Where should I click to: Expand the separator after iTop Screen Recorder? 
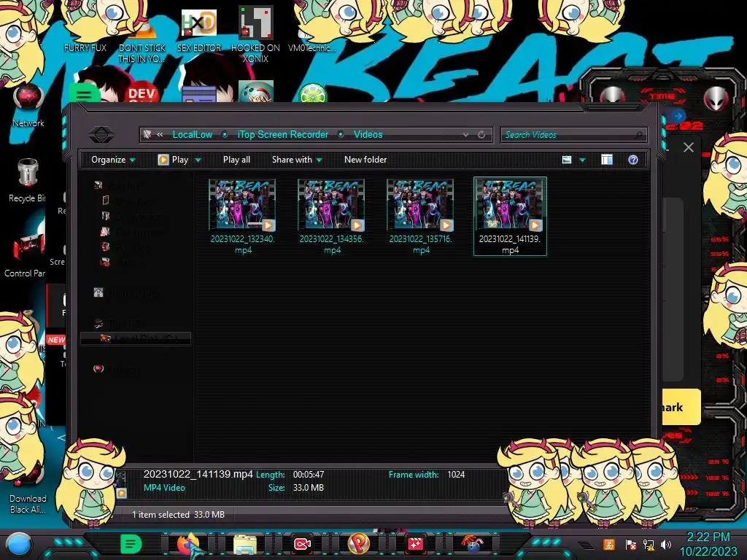pyautogui.click(x=341, y=134)
